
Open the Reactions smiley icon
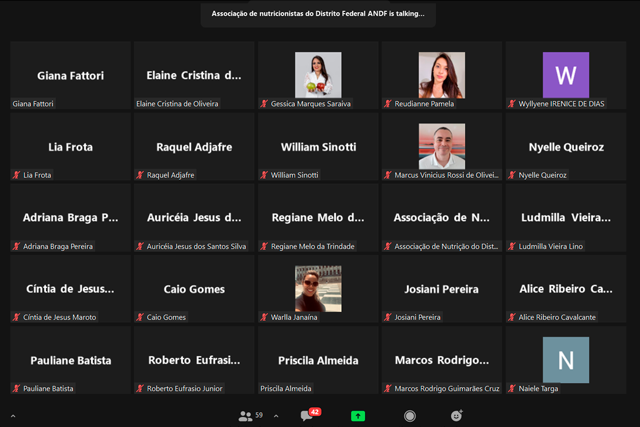[457, 416]
